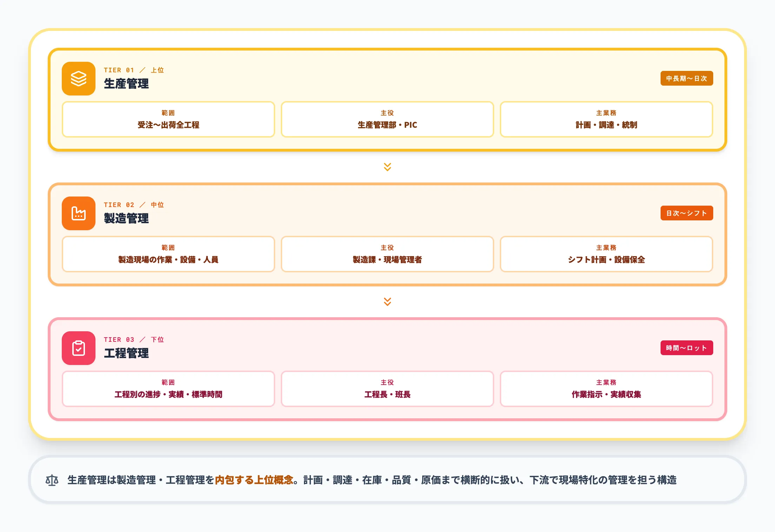Open the 製造現場の作業・設備・人員 card
775x532 pixels.
click(x=168, y=254)
